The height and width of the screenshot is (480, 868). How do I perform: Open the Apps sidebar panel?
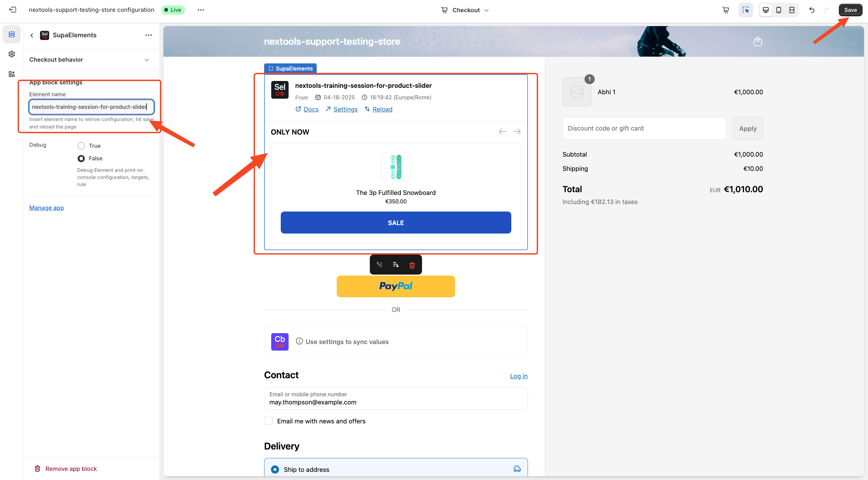pos(12,74)
